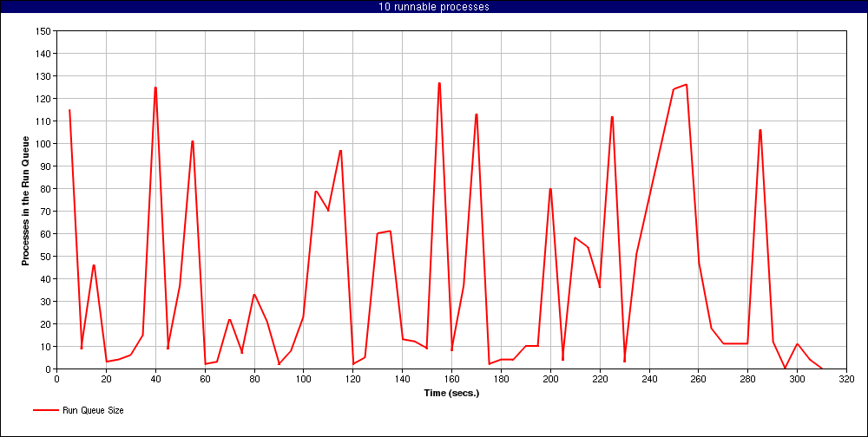Click the 150 label on the vertical axis
The width and height of the screenshot is (868, 437).
click(43, 31)
